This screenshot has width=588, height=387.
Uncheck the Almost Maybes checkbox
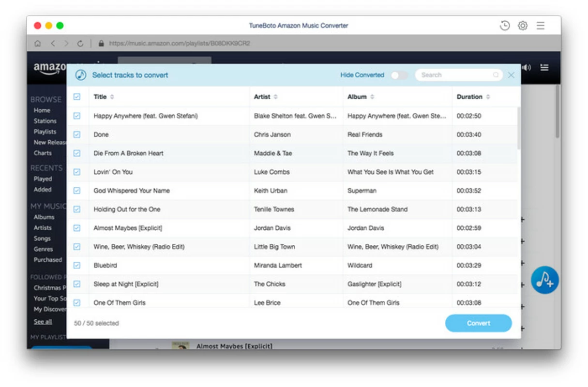point(77,228)
